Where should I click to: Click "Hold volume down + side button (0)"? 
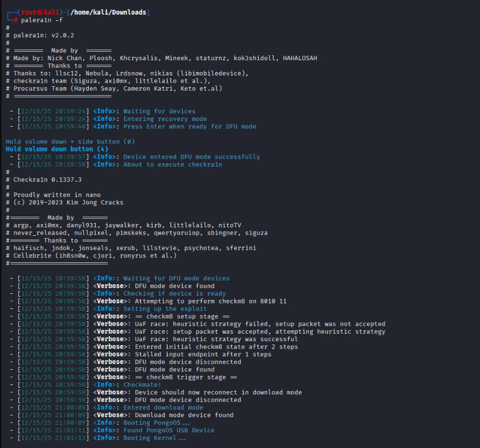tap(70, 141)
